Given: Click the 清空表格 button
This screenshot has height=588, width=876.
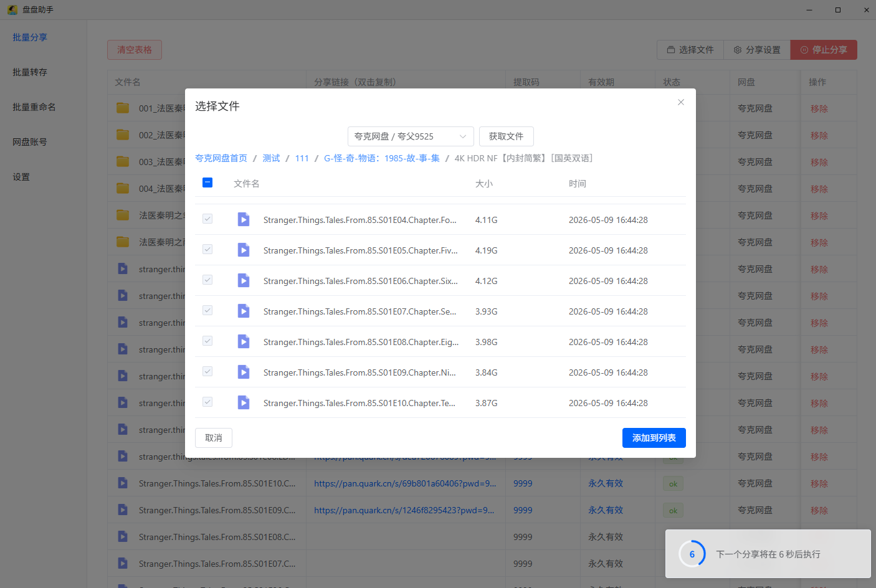Looking at the screenshot, I should 135,50.
